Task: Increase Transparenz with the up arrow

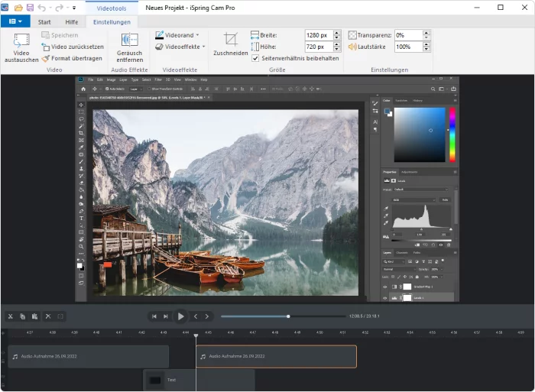Action: point(426,33)
